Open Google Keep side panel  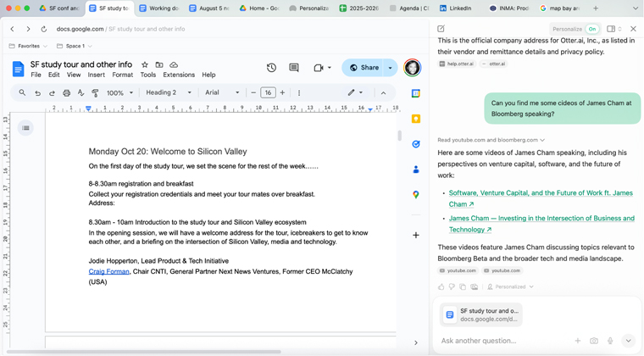click(x=416, y=119)
